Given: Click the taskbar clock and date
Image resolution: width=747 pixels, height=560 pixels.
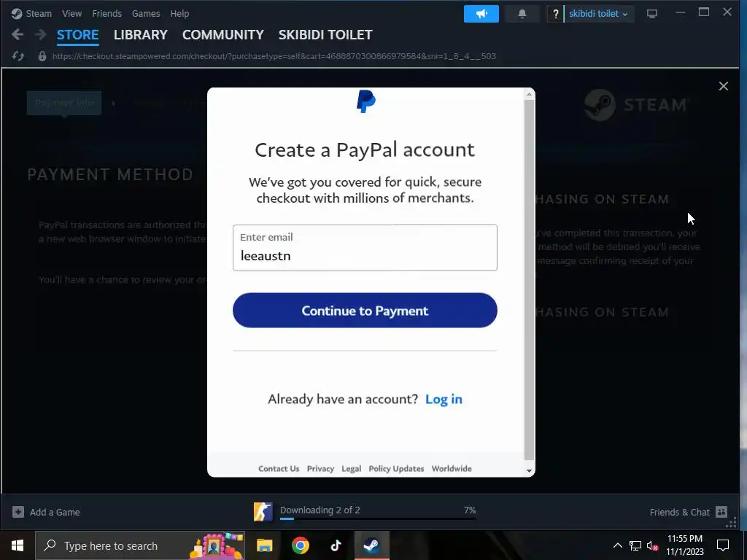Looking at the screenshot, I should coord(684,545).
